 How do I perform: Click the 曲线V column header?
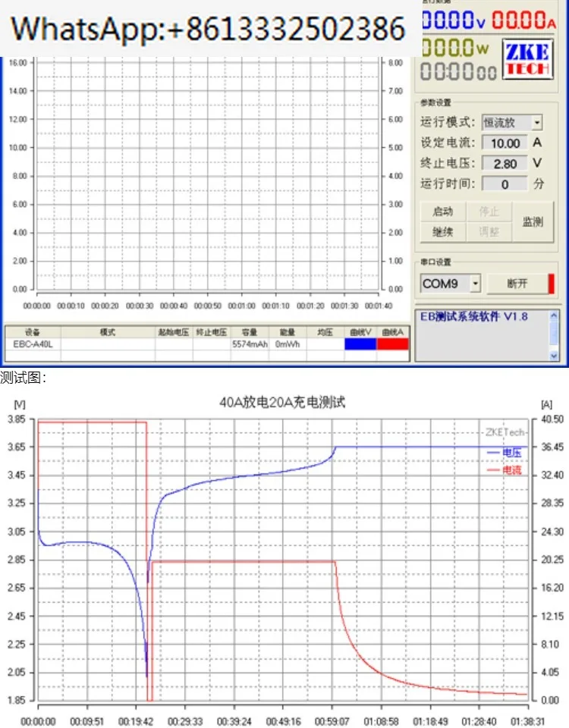point(360,332)
